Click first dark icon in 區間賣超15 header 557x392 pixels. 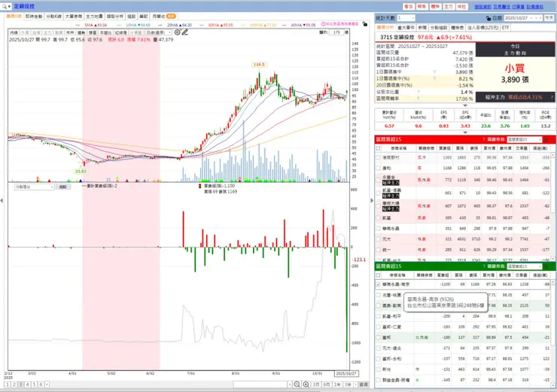tap(546, 266)
